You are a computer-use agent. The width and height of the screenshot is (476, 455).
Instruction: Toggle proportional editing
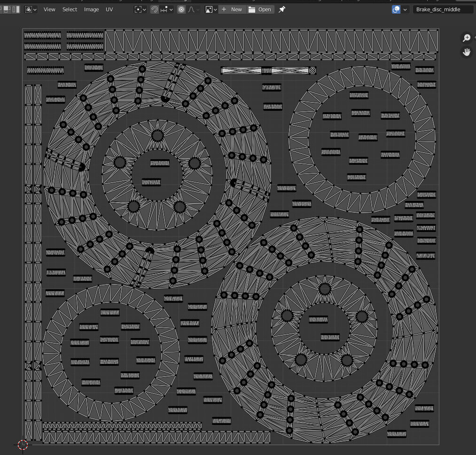click(x=181, y=9)
